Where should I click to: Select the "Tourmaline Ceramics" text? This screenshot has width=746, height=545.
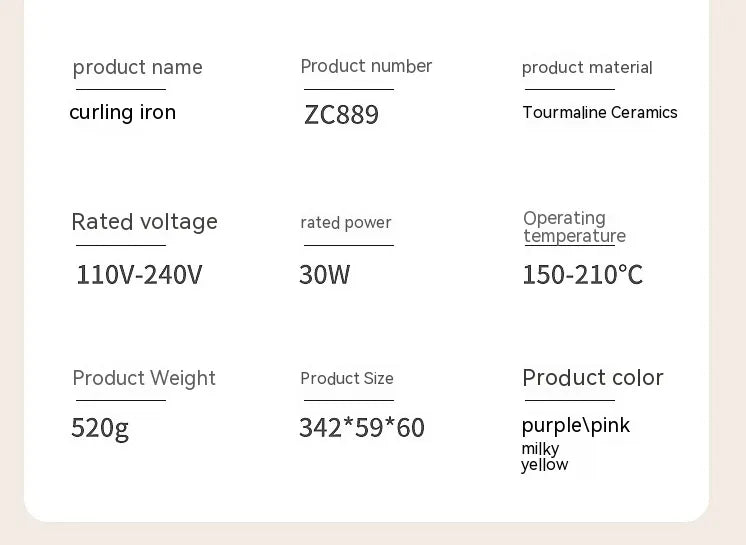pos(599,113)
